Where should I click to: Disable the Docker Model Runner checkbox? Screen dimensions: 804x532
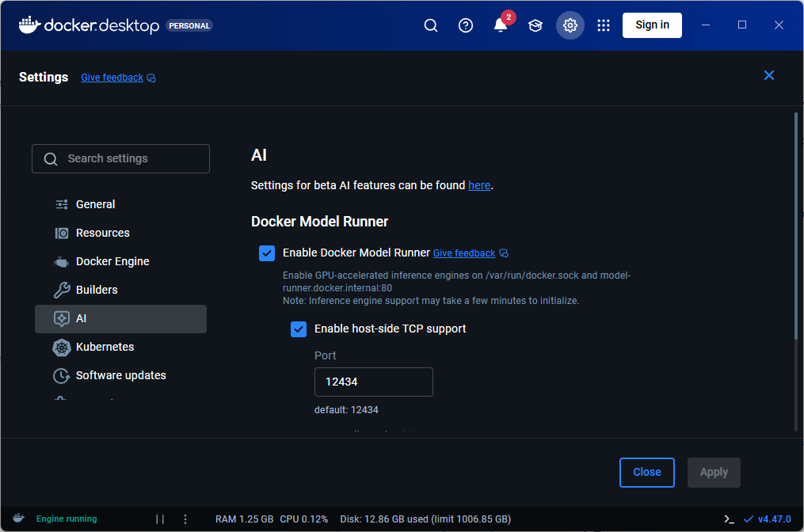pos(267,253)
